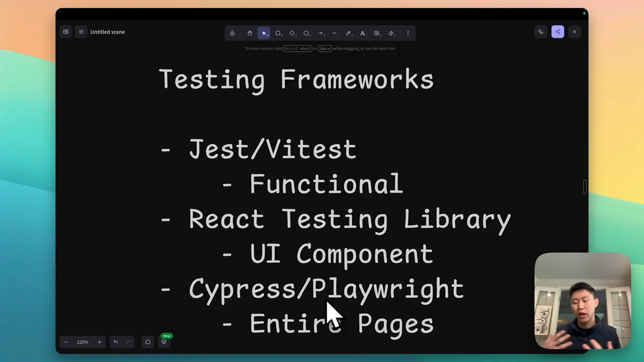Select the Selection arrow tool
The image size is (644, 362).
pyautogui.click(x=264, y=33)
